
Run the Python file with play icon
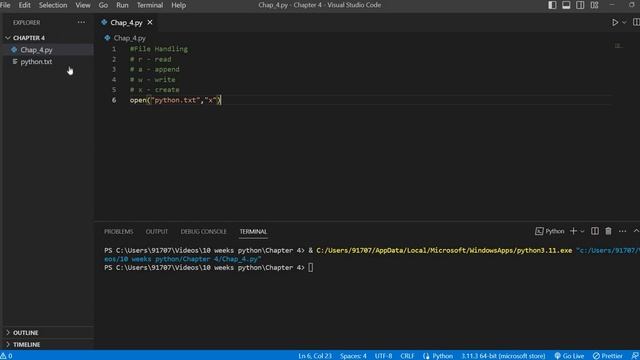pos(615,22)
